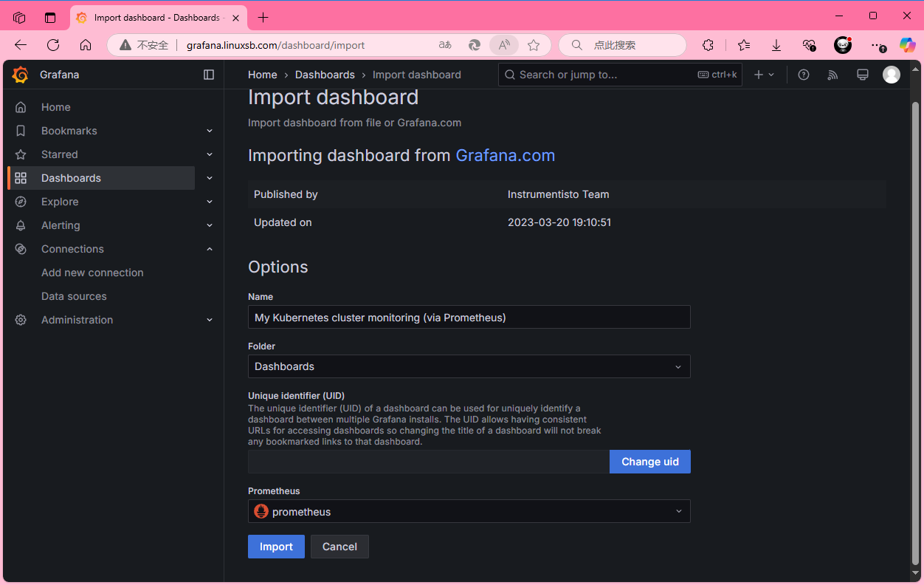Open Add new connection in sidebar
924x585 pixels.
click(92, 273)
